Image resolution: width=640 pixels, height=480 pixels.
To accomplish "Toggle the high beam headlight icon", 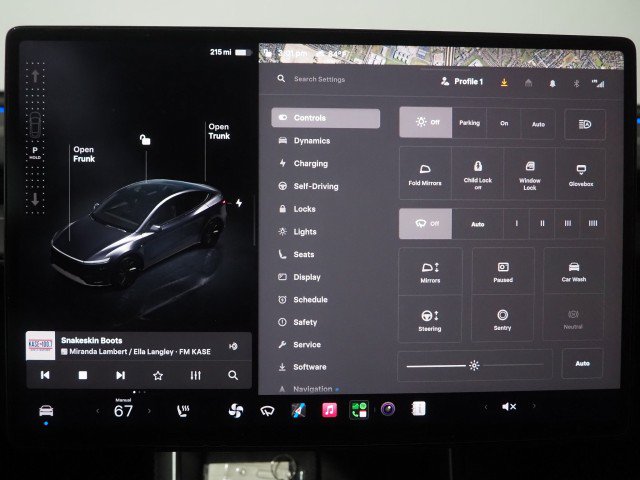I will coord(585,124).
